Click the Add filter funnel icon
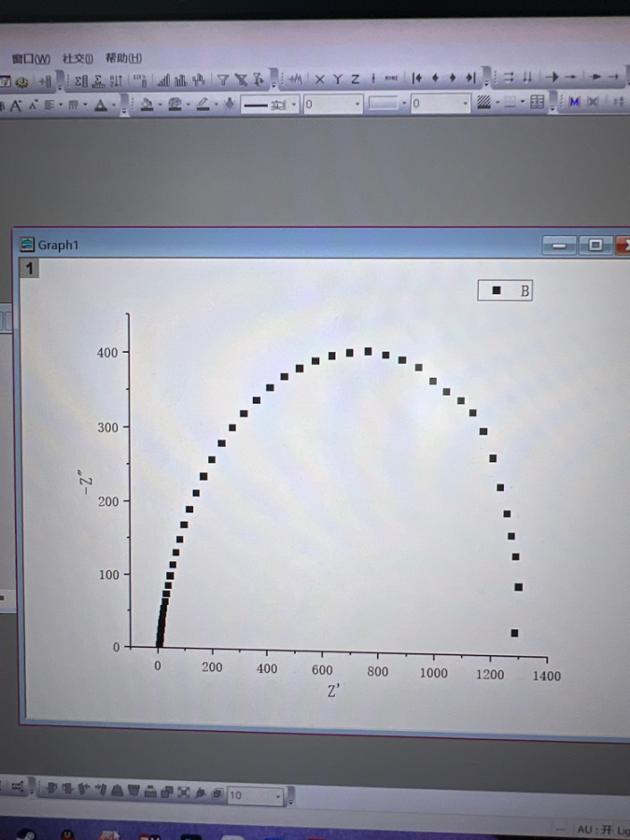This screenshot has width=630, height=840. (223, 79)
